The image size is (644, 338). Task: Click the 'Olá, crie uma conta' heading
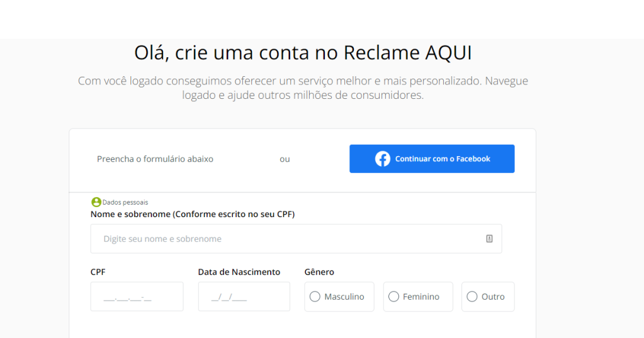(x=303, y=53)
